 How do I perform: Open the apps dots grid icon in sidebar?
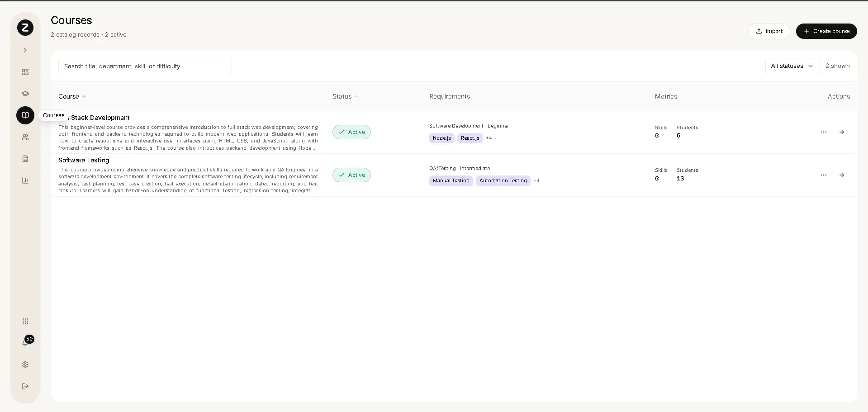pyautogui.click(x=25, y=321)
